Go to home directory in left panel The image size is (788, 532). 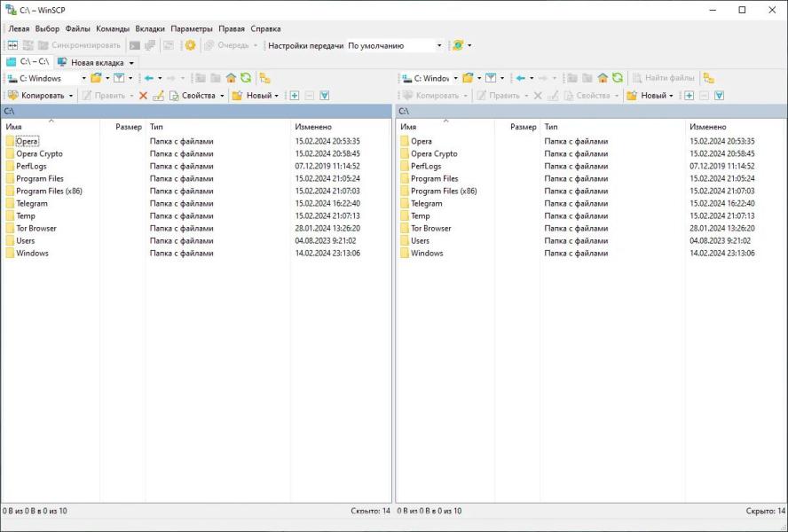(231, 78)
